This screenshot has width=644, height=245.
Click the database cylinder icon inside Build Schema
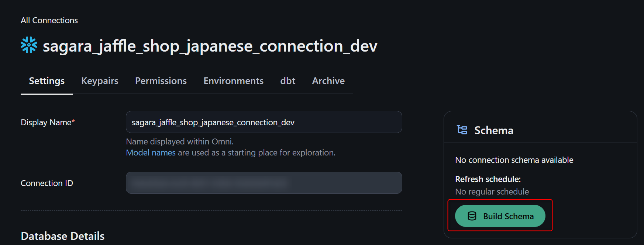point(472,216)
